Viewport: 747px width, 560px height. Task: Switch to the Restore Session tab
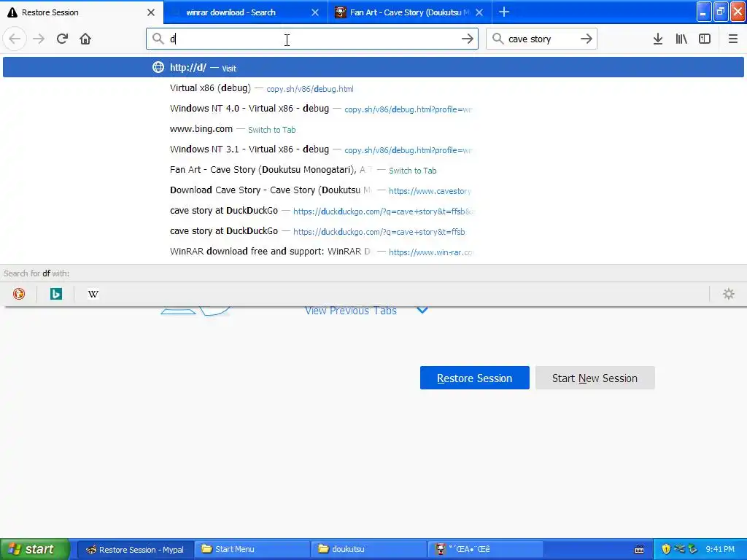(x=82, y=12)
